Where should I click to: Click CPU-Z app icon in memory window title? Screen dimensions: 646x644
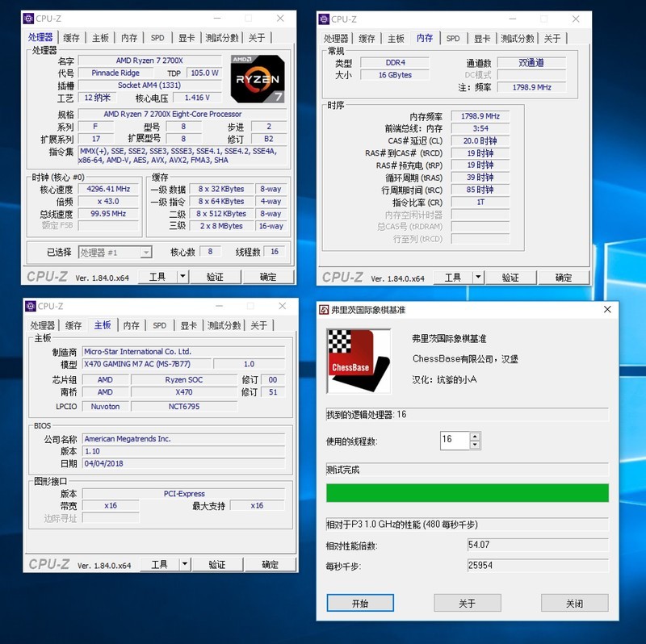click(324, 19)
